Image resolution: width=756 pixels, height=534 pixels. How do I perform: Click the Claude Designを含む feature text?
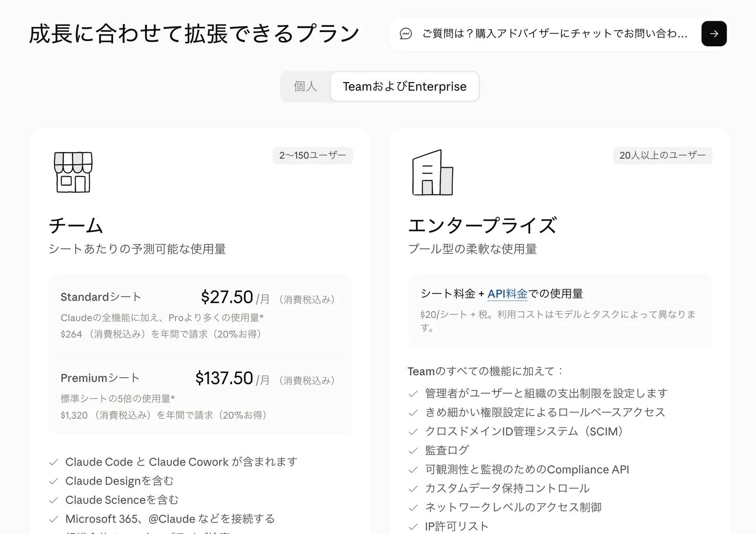pos(120,481)
